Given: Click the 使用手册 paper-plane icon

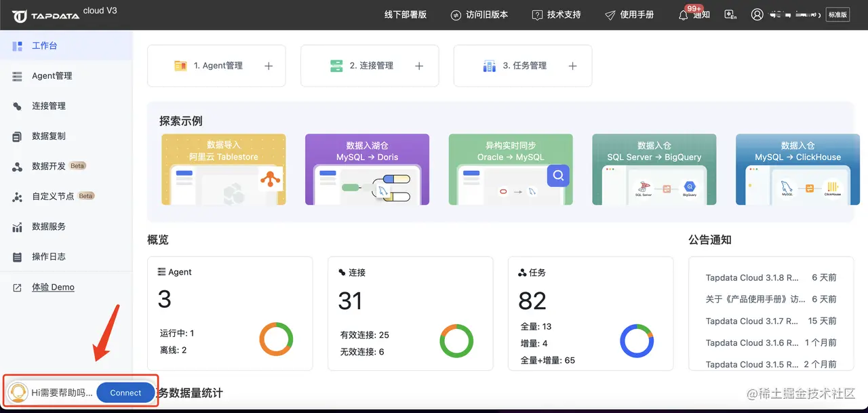Looking at the screenshot, I should [610, 15].
